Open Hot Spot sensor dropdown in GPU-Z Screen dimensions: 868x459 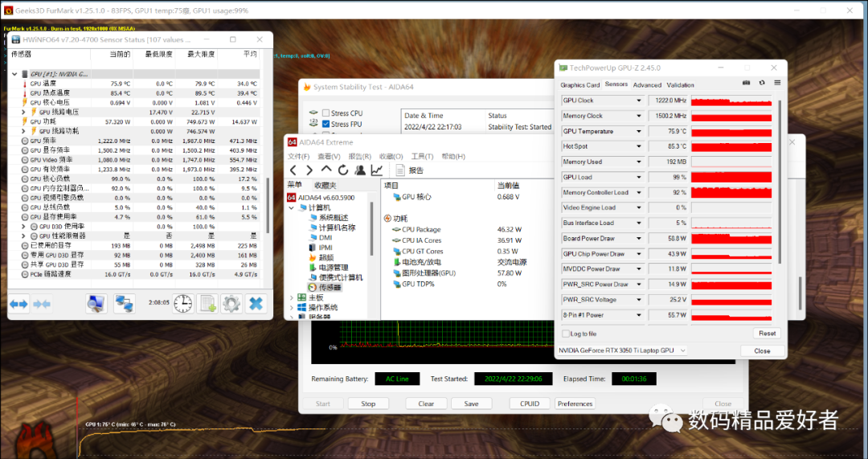click(639, 147)
